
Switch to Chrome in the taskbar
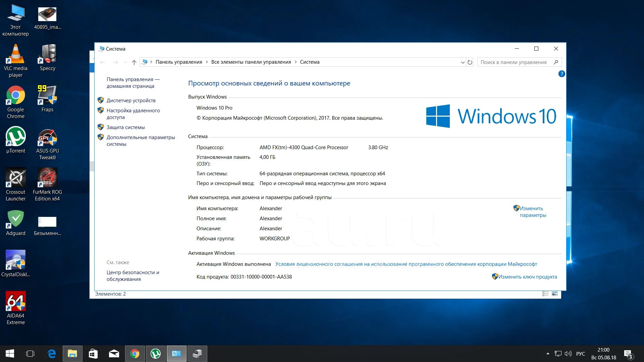tap(135, 354)
